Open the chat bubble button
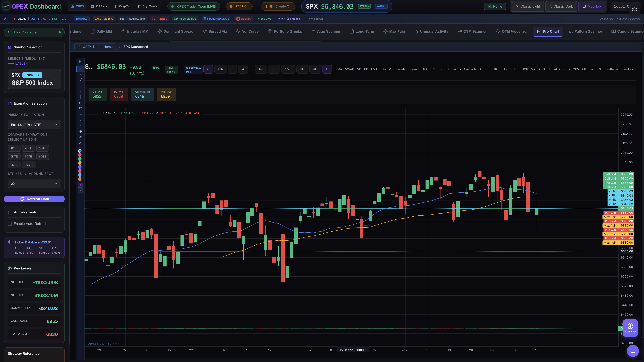The width and height of the screenshot is (644, 362). click(x=633, y=351)
